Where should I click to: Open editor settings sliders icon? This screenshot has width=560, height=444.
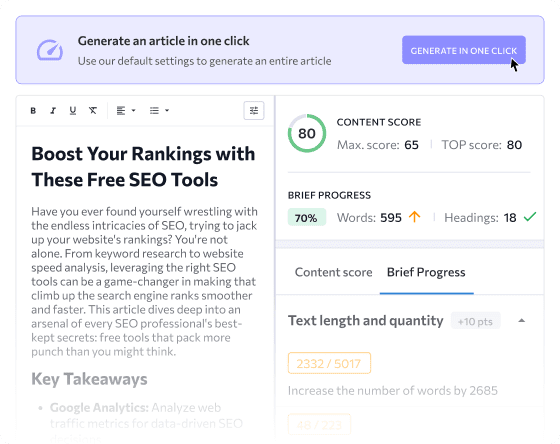coord(254,110)
